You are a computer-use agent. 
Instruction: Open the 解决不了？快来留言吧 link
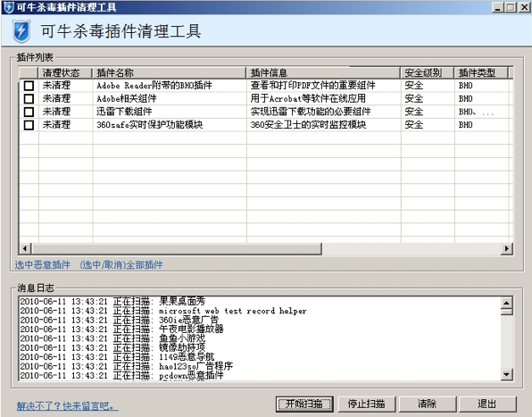point(67,405)
